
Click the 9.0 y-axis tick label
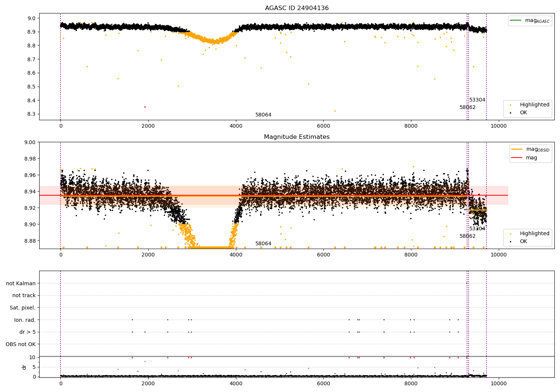pyautogui.click(x=32, y=18)
